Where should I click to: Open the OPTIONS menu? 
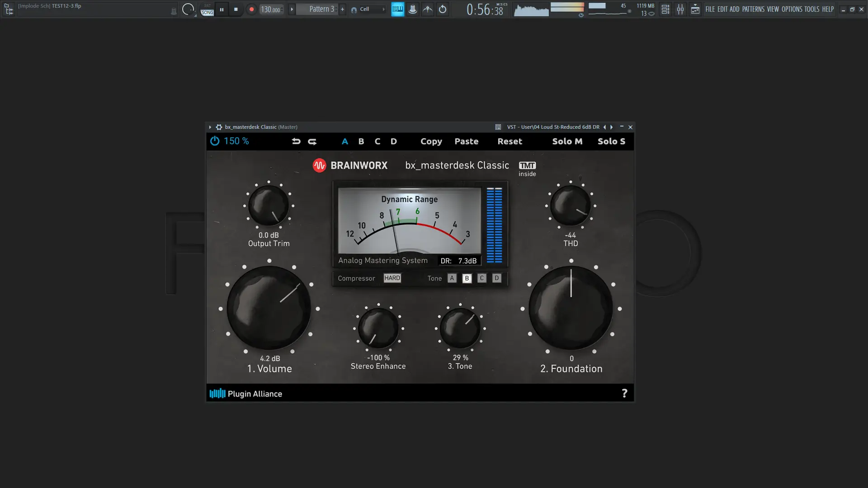click(792, 9)
